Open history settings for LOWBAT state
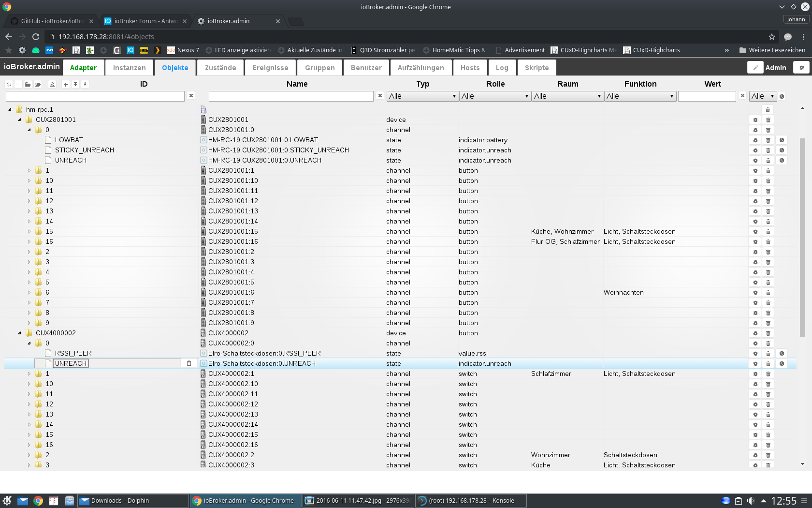This screenshot has width=812, height=508. coord(782,140)
